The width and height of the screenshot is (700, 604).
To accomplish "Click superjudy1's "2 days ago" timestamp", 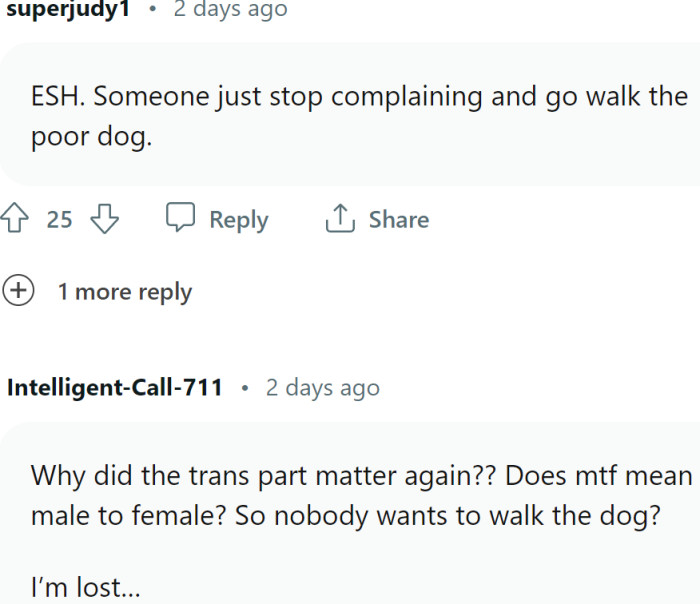I will pos(229,10).
